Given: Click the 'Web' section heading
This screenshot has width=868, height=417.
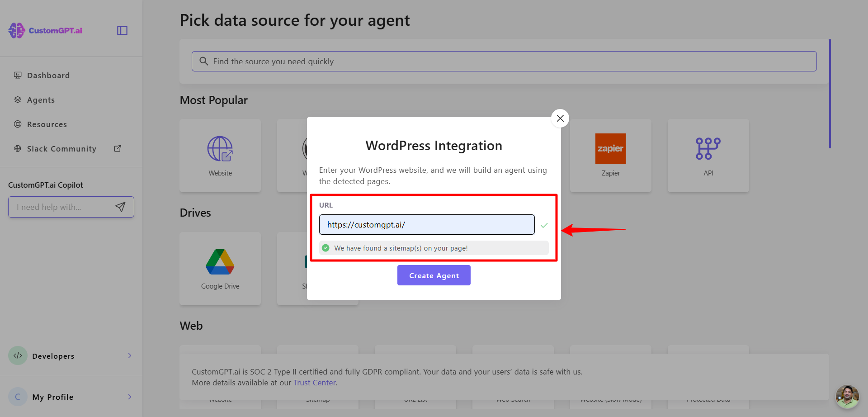Looking at the screenshot, I should click(x=191, y=326).
